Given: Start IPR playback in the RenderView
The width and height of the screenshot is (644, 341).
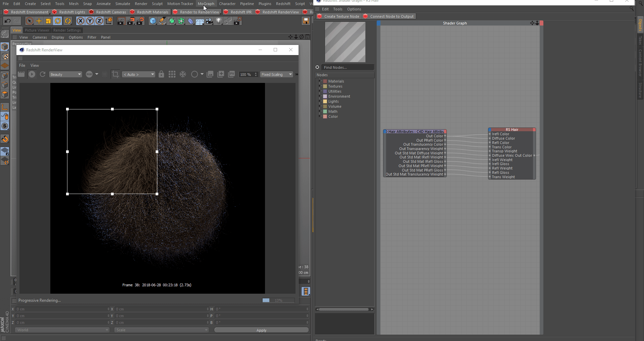Looking at the screenshot, I should point(32,74).
